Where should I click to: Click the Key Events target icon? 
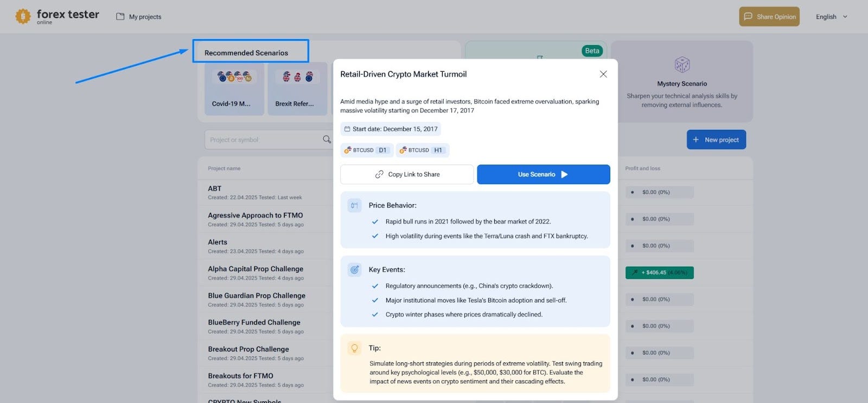click(x=354, y=269)
